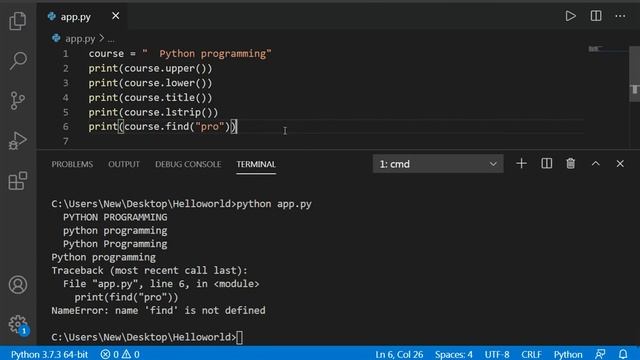The image size is (640, 360).
Task: Open the Source Control view
Action: 18,100
